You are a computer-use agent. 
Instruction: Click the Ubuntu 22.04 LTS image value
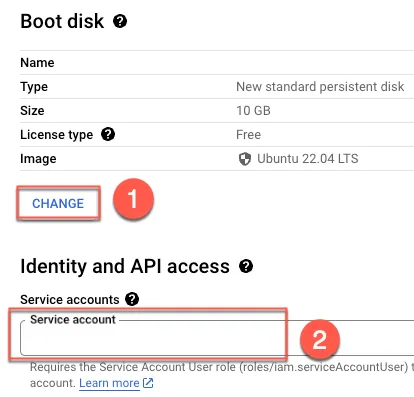tap(308, 159)
